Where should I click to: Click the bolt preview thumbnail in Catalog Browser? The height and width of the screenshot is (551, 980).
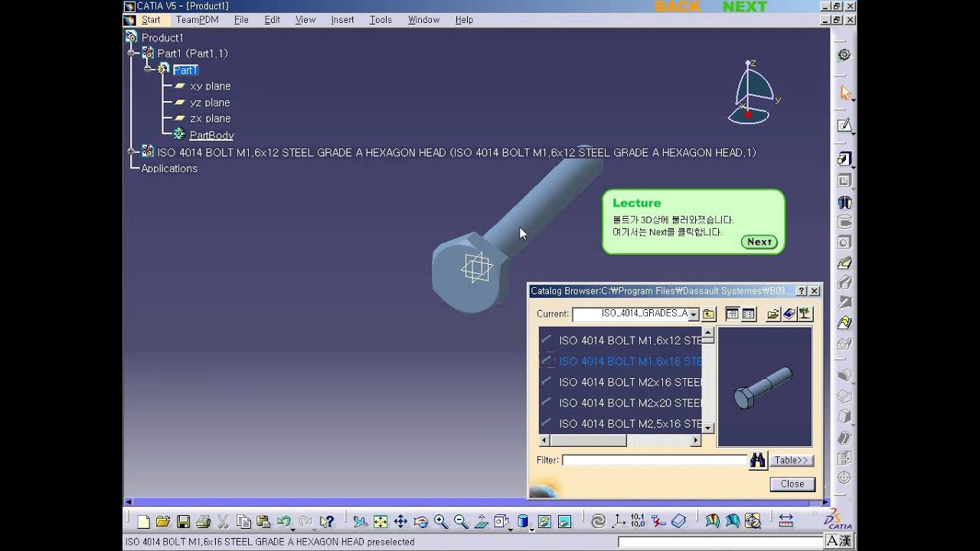[x=764, y=387]
